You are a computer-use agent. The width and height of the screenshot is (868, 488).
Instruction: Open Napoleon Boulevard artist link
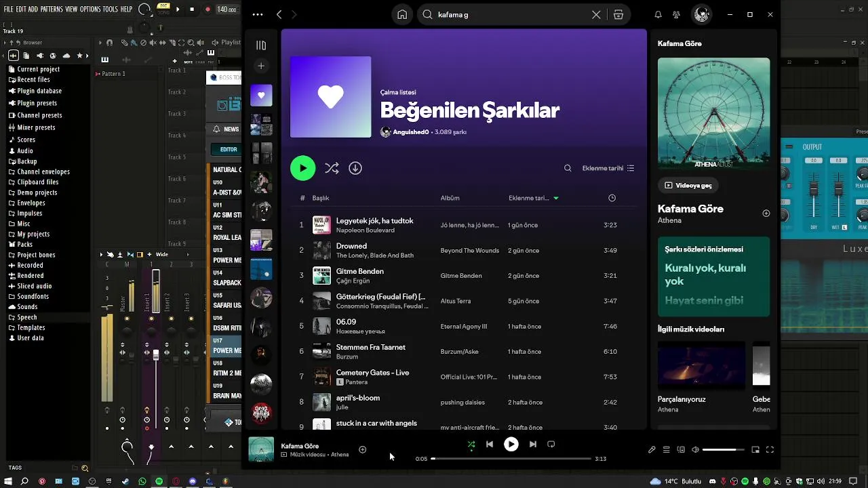click(366, 230)
